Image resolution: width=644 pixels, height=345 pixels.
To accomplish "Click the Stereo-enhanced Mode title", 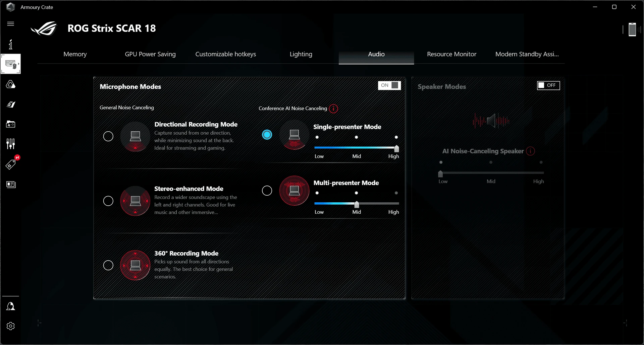I will coord(189,189).
